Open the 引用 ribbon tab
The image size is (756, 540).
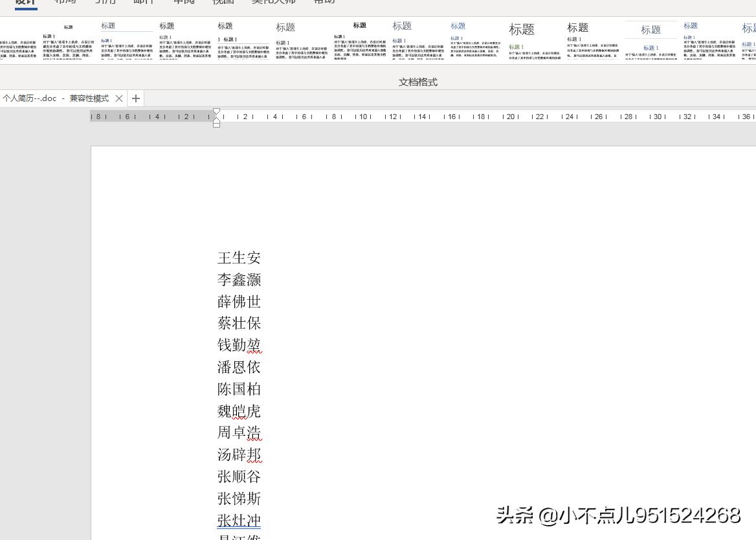pos(105,2)
